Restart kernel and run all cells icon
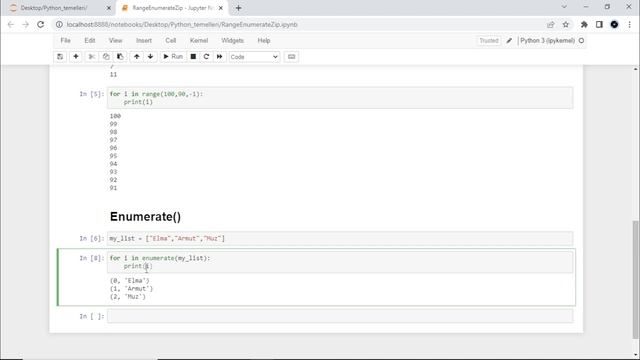This screenshot has height=360, width=640. (220, 57)
